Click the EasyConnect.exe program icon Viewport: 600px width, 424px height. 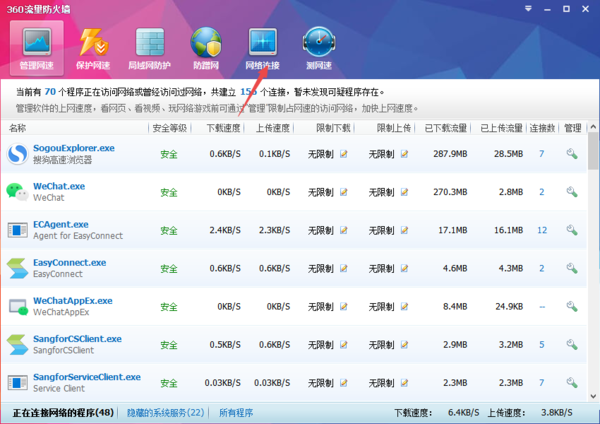(x=17, y=268)
